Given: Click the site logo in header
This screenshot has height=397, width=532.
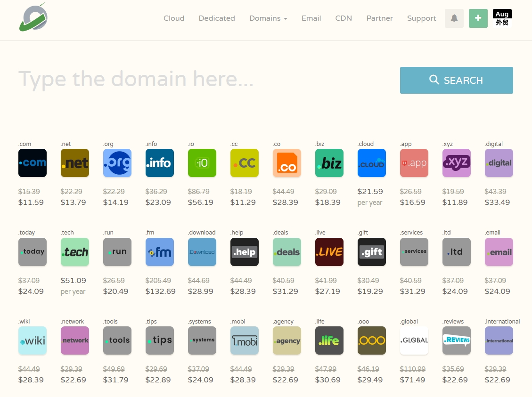Looking at the screenshot, I should tap(33, 17).
